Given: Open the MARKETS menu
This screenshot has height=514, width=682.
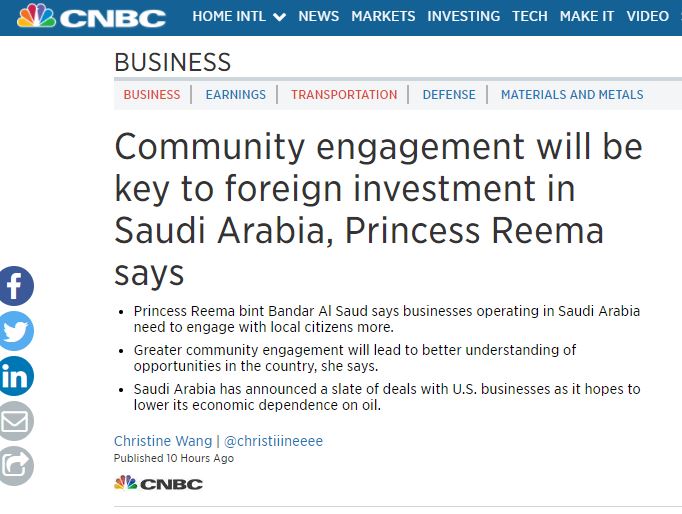Looking at the screenshot, I should pyautogui.click(x=383, y=16).
